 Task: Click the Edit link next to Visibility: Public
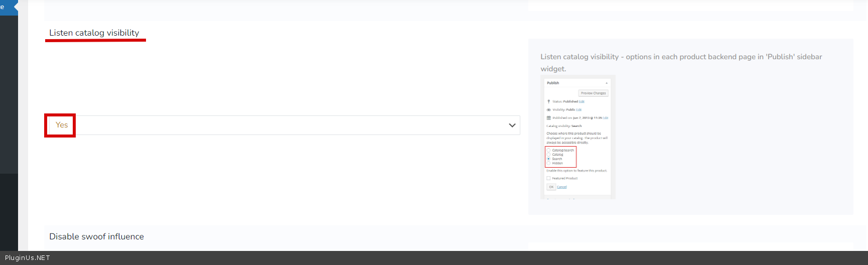[578, 110]
